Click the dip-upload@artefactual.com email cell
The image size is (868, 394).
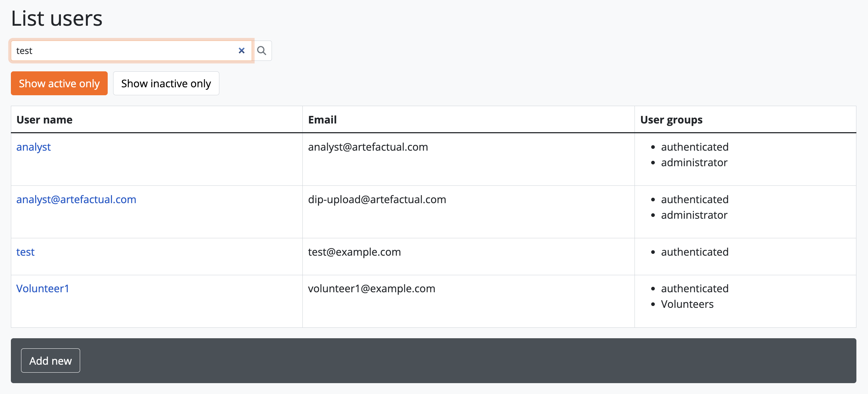point(377,200)
